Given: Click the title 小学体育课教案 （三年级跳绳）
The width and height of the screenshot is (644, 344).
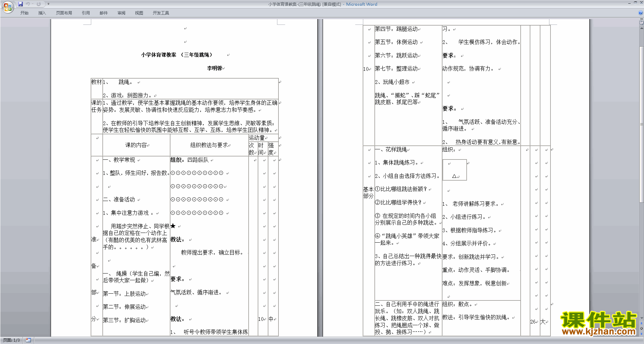Looking at the screenshot, I should (x=177, y=55).
